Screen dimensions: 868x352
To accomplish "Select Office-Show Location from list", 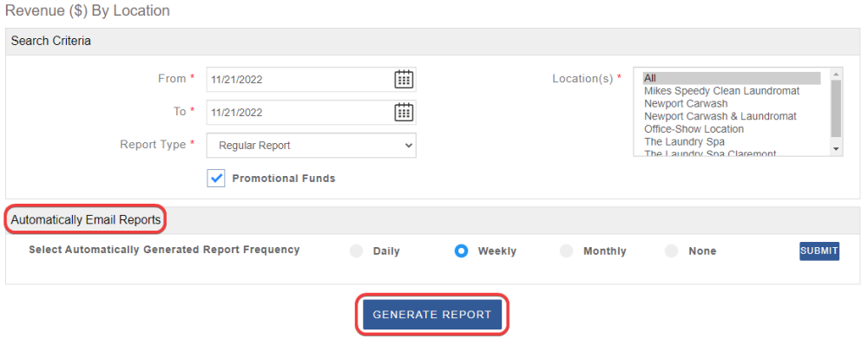I will (694, 129).
